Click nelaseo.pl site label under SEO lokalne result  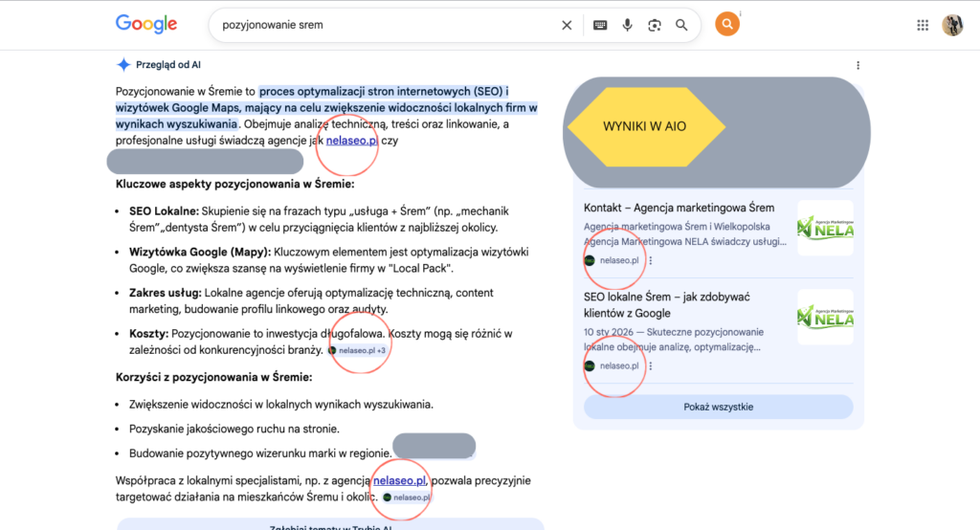(x=619, y=366)
